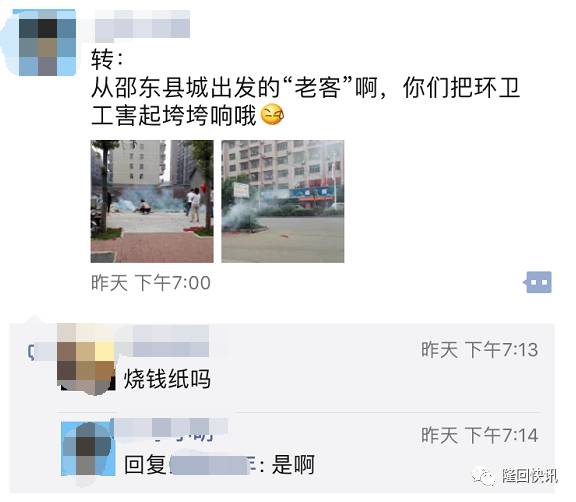Tap the partial comment icon left of the comments
The image size is (576, 502).
coord(31,352)
